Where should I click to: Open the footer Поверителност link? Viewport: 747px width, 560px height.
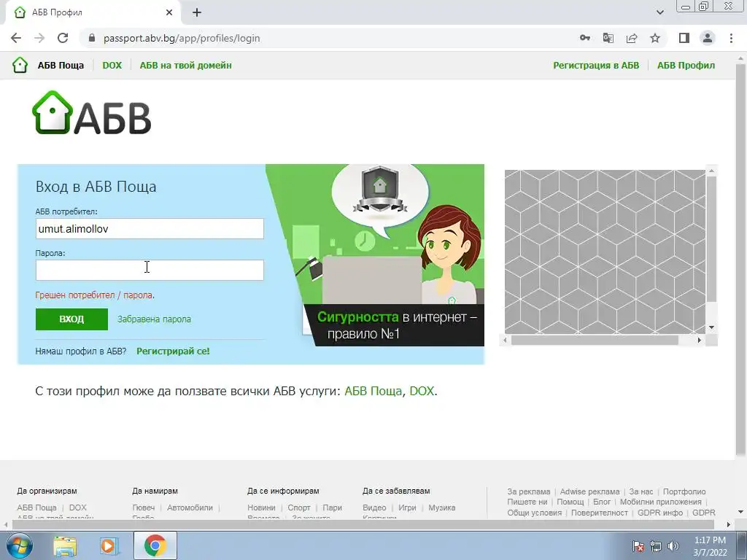(x=600, y=513)
